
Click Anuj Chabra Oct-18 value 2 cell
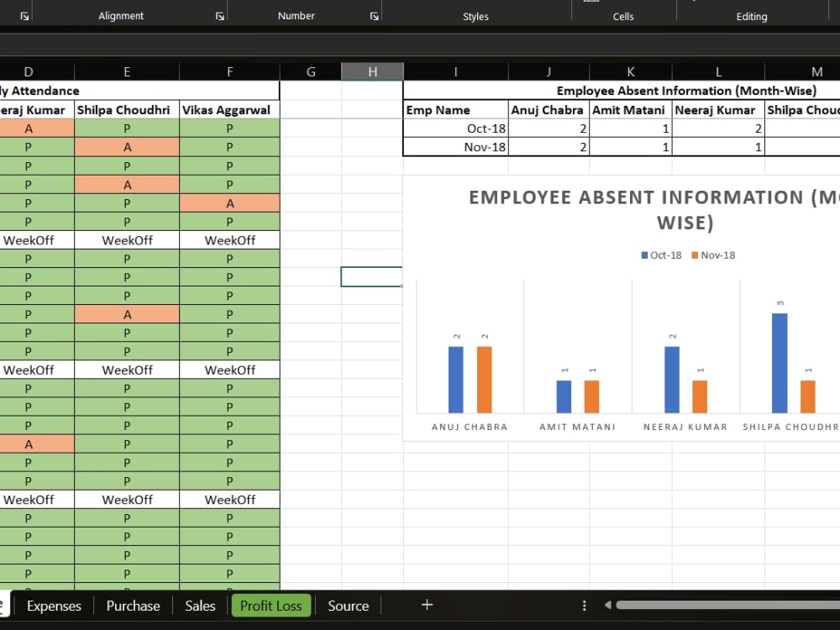[549, 129]
